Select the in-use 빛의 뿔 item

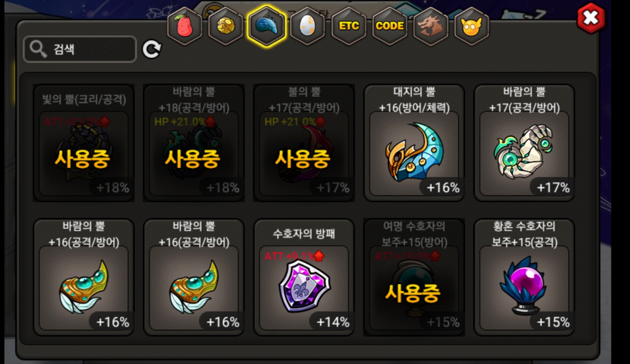84,143
